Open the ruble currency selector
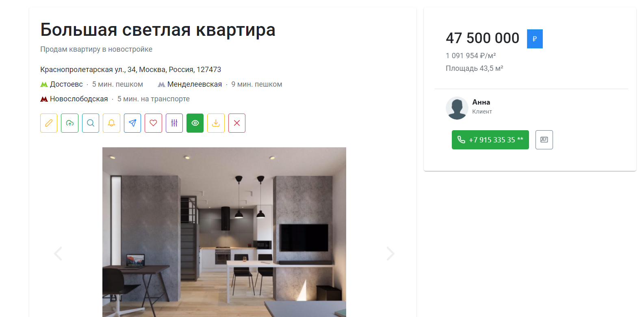The width and height of the screenshot is (644, 317). tap(535, 39)
